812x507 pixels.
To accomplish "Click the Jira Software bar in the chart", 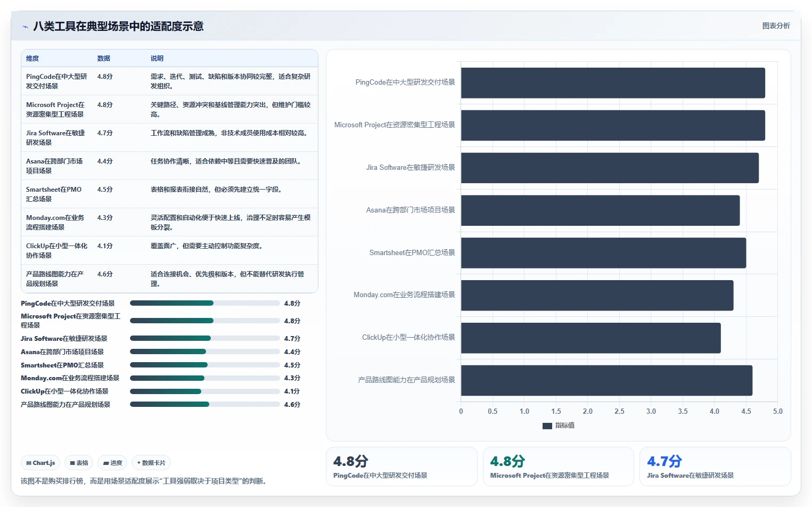I will 610,168.
